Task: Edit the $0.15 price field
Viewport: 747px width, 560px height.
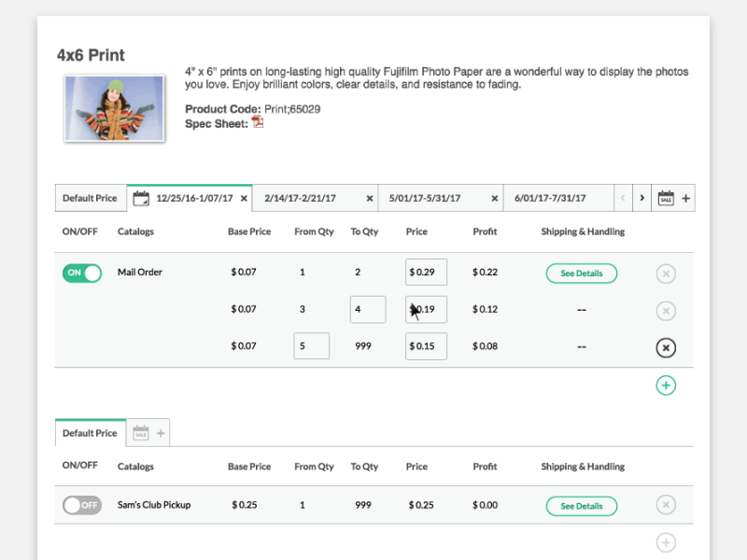Action: 426,346
